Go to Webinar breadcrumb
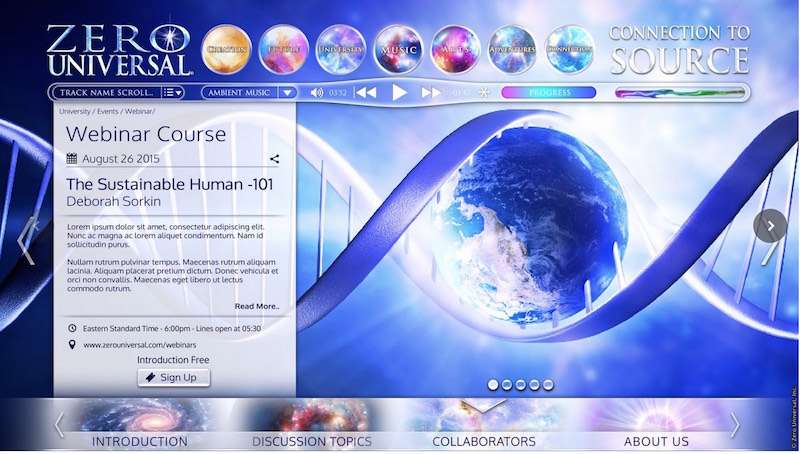800x454 pixels. click(138, 111)
